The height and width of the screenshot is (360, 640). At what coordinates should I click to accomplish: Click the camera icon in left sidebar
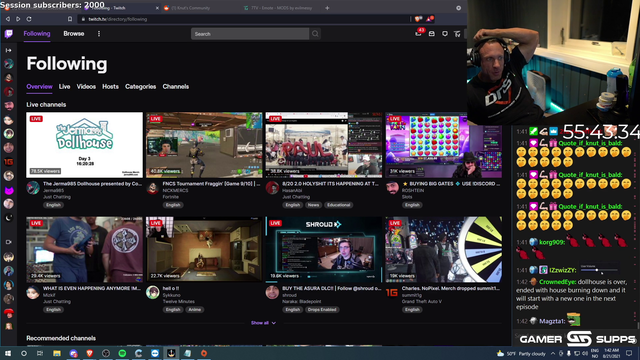(x=9, y=242)
